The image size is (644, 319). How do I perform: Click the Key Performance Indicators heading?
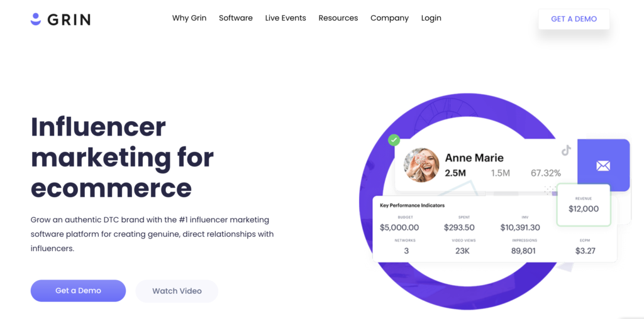413,205
